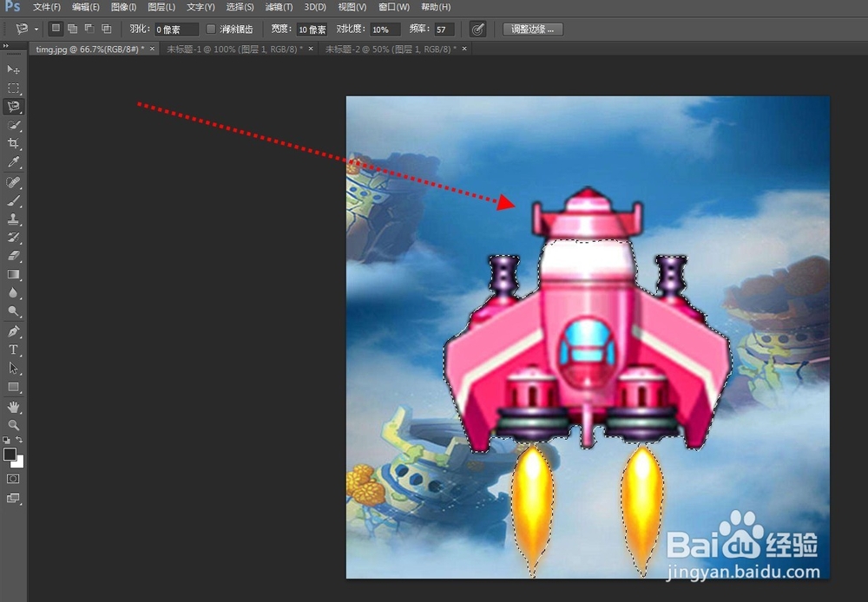Open the 文件(F) menu
The width and height of the screenshot is (868, 602).
(x=47, y=7)
